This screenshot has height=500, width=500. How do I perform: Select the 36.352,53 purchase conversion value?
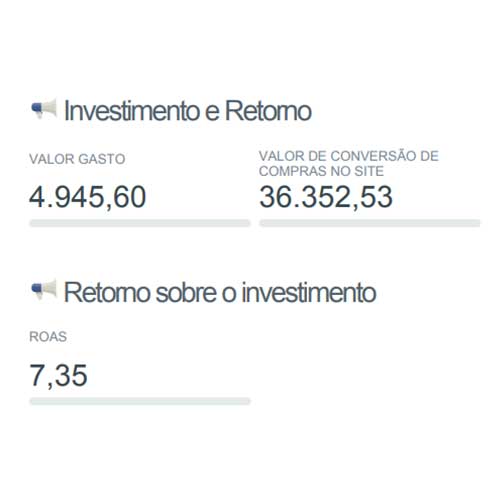326,197
